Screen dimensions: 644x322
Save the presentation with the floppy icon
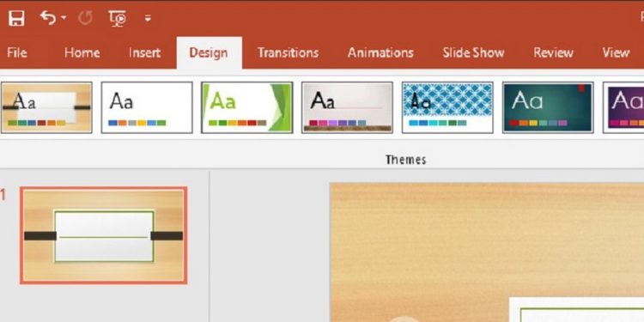point(16,18)
